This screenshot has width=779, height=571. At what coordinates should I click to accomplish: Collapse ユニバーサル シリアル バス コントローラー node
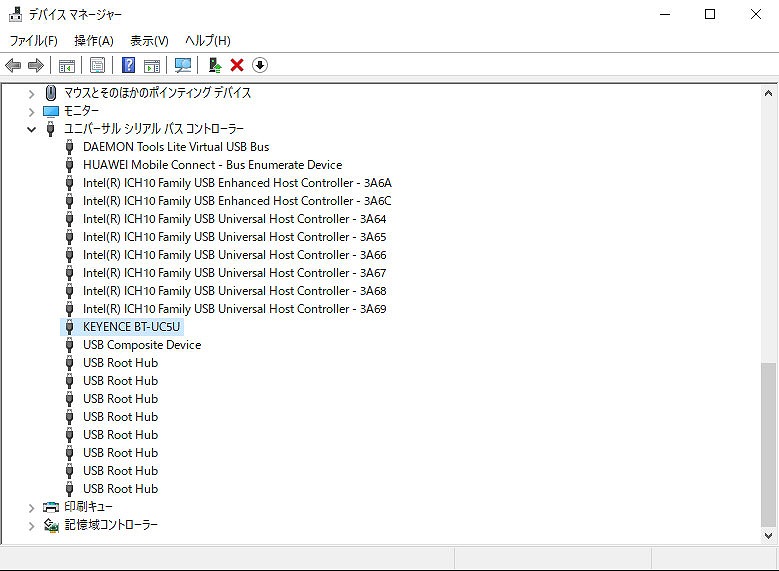click(31, 129)
